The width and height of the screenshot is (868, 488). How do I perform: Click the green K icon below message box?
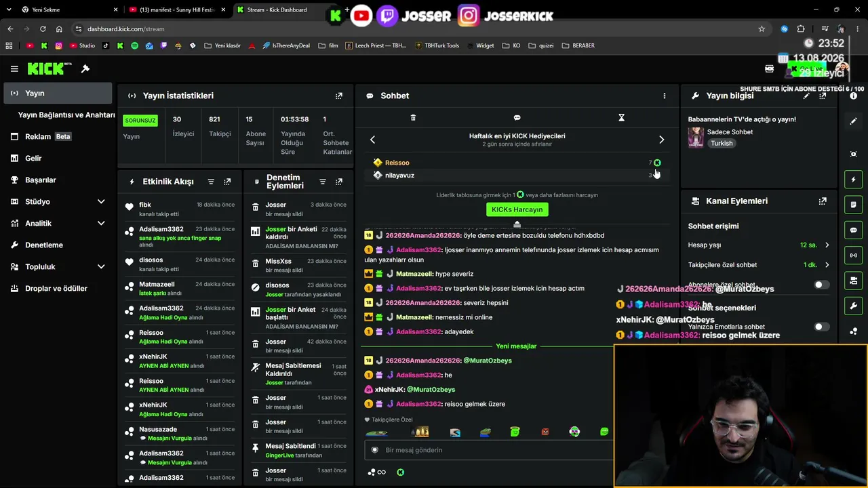pos(400,472)
